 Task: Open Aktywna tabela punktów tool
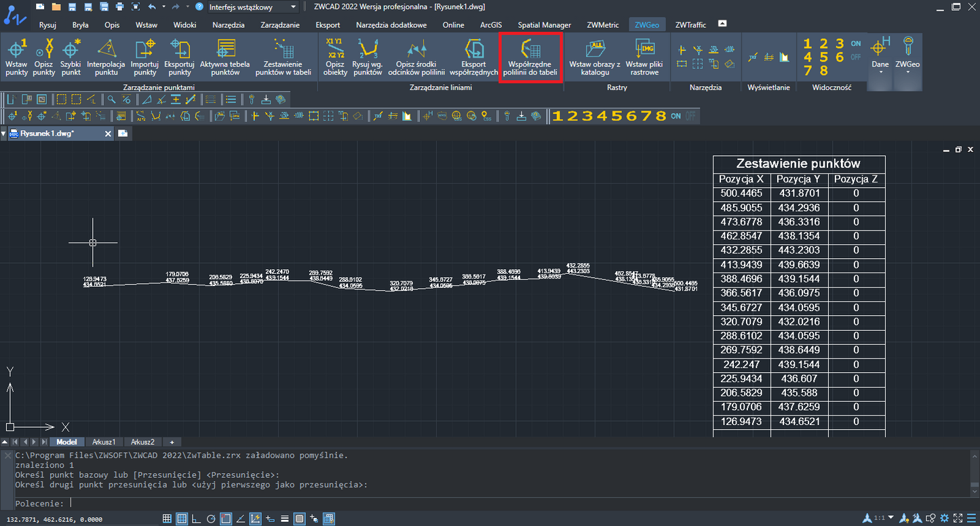click(x=225, y=57)
